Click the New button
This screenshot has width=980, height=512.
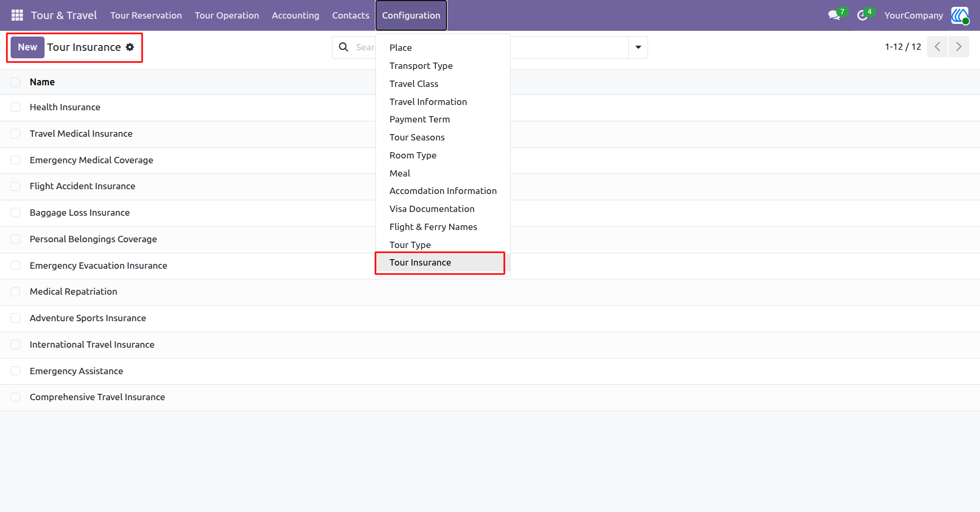pos(28,47)
